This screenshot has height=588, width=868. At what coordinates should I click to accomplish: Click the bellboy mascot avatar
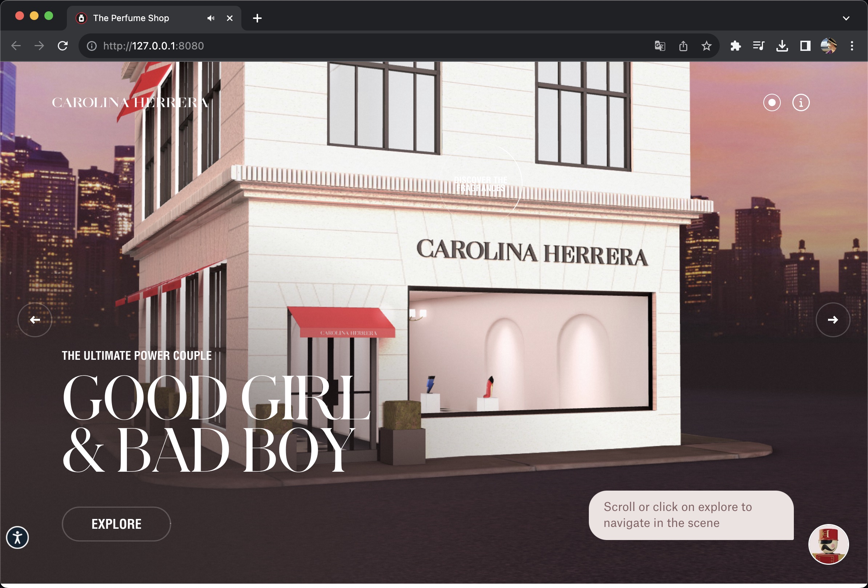pos(828,544)
